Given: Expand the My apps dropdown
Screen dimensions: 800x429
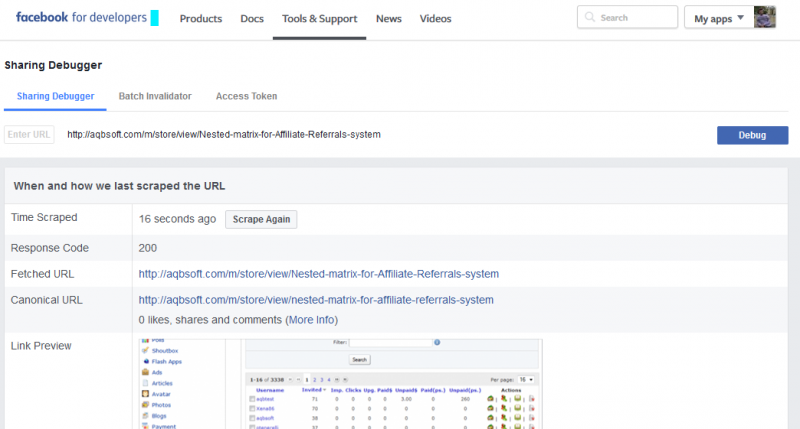Looking at the screenshot, I should 718,18.
